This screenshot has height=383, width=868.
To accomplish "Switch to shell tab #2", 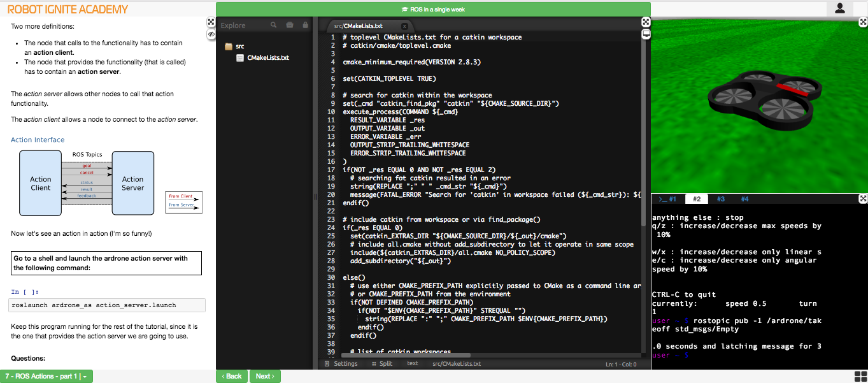I will pos(697,199).
